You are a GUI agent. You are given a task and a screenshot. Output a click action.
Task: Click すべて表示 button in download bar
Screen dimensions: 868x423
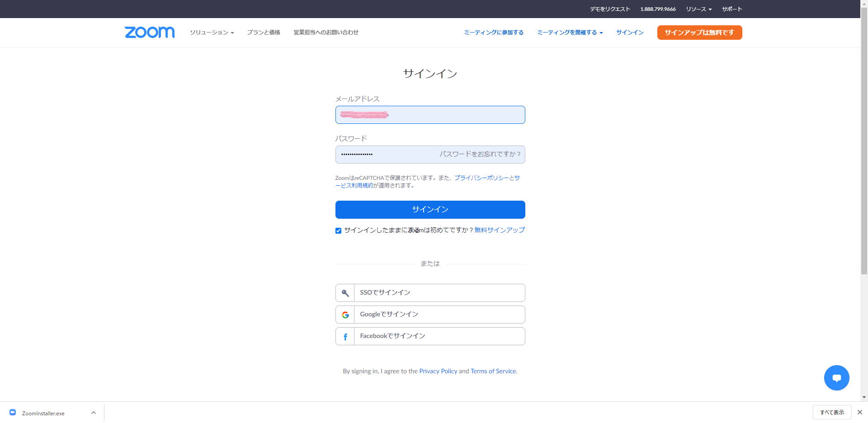pos(832,412)
